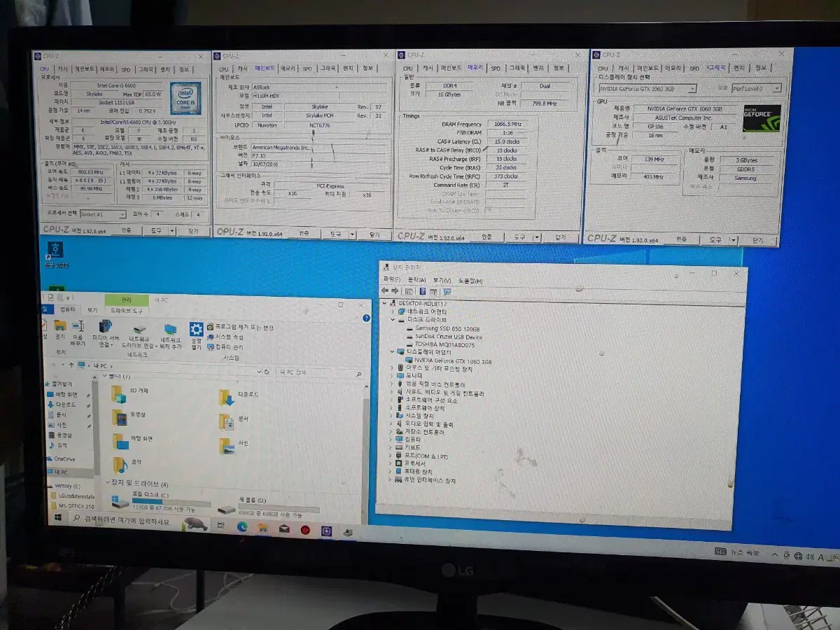Select Samsung SSD 850 120GB device
The image size is (840, 630).
[x=444, y=328]
